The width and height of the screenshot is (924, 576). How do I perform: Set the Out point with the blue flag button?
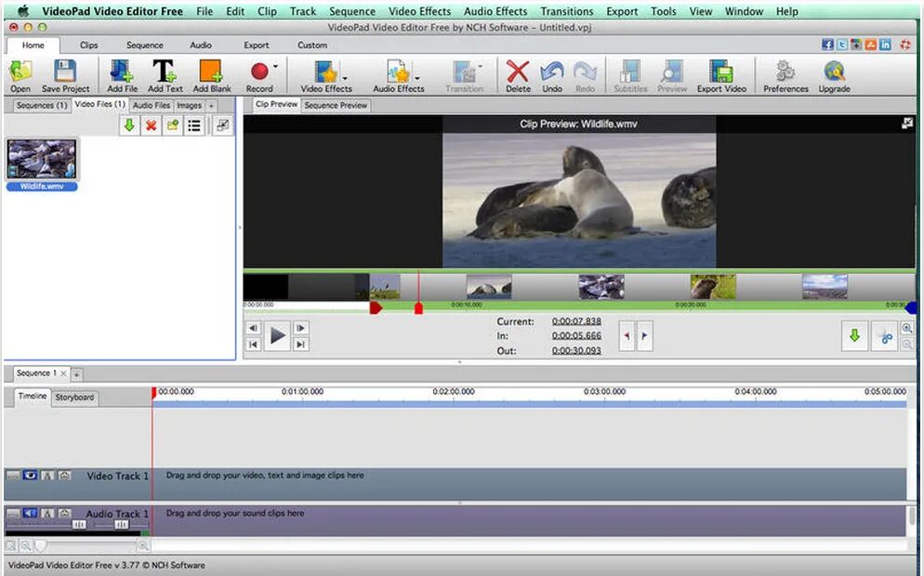[x=644, y=335]
